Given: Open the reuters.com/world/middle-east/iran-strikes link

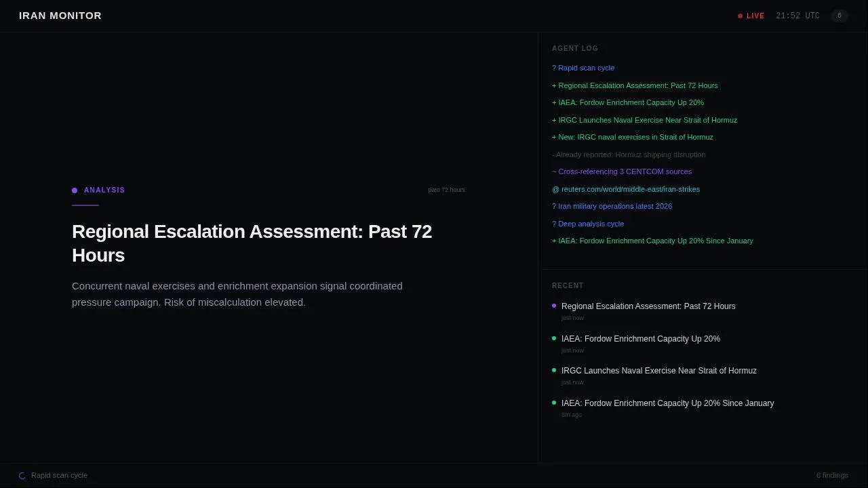Looking at the screenshot, I should point(626,189).
